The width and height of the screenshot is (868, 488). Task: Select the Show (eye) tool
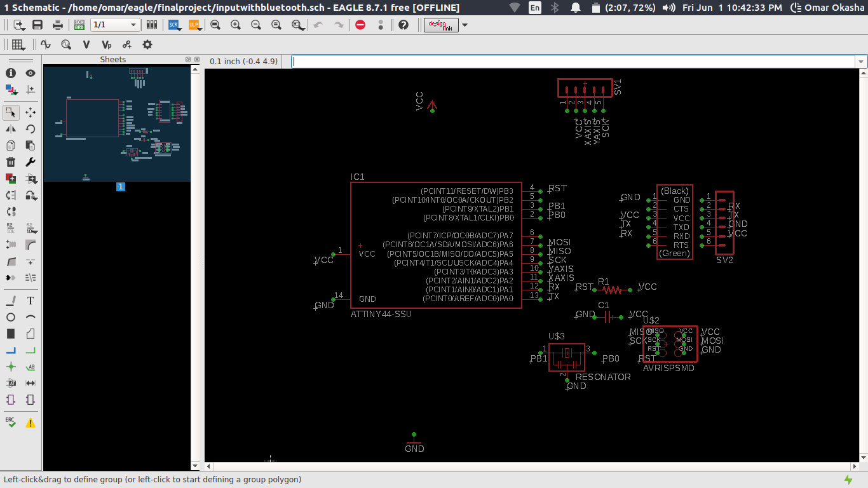[x=31, y=73]
